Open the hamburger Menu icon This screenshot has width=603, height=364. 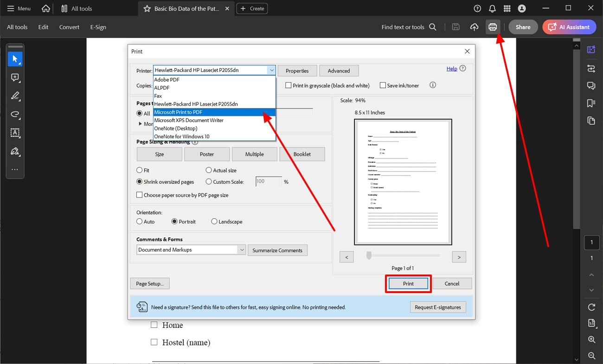(x=11, y=8)
